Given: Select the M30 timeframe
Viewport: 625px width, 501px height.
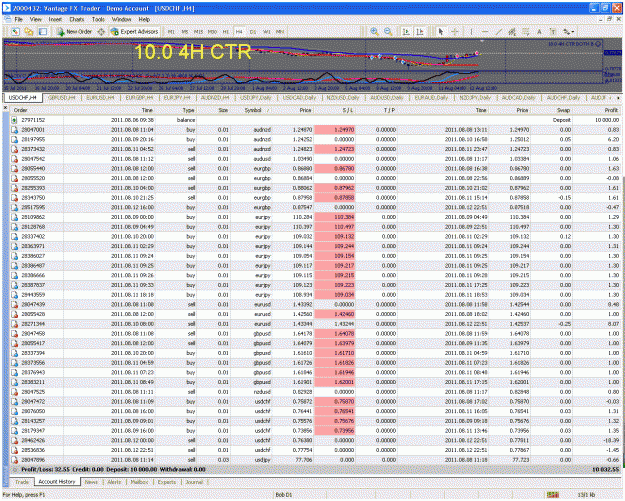Looking at the screenshot, I should pos(212,32).
